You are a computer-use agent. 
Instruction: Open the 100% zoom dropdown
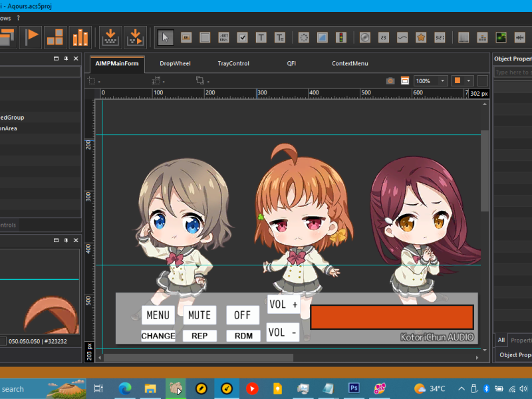tap(442, 80)
